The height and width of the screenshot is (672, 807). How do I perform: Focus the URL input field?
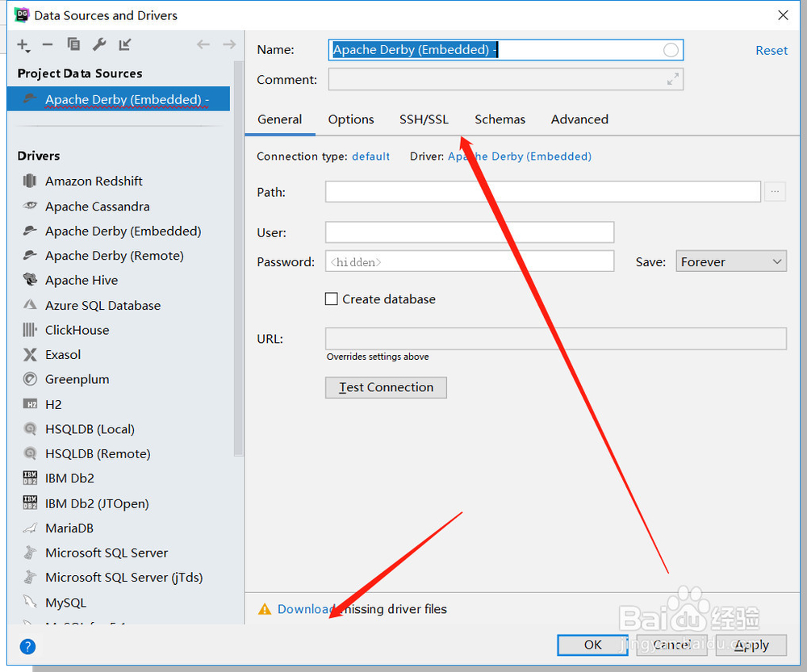[x=555, y=339]
